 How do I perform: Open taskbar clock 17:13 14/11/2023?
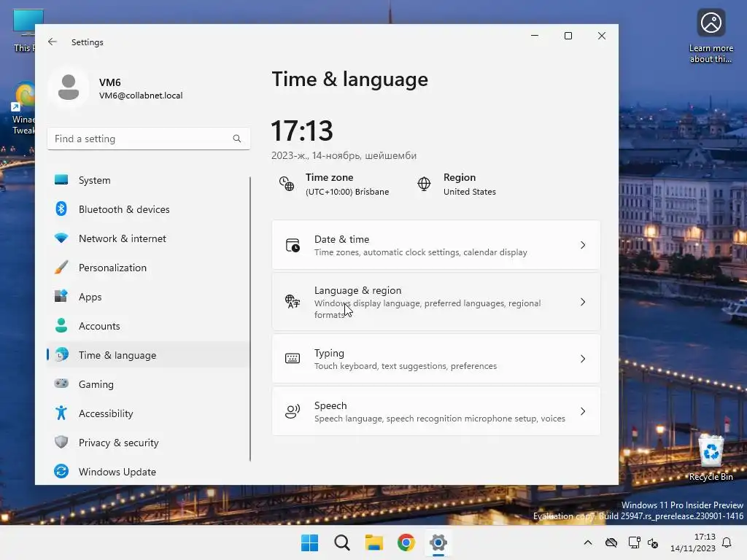point(693,542)
